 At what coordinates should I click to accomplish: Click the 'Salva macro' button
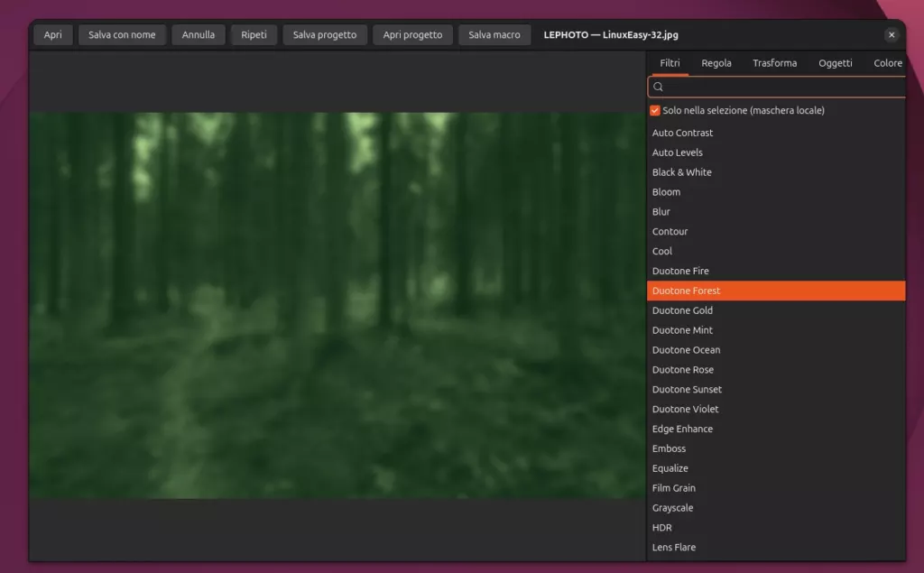(x=494, y=35)
